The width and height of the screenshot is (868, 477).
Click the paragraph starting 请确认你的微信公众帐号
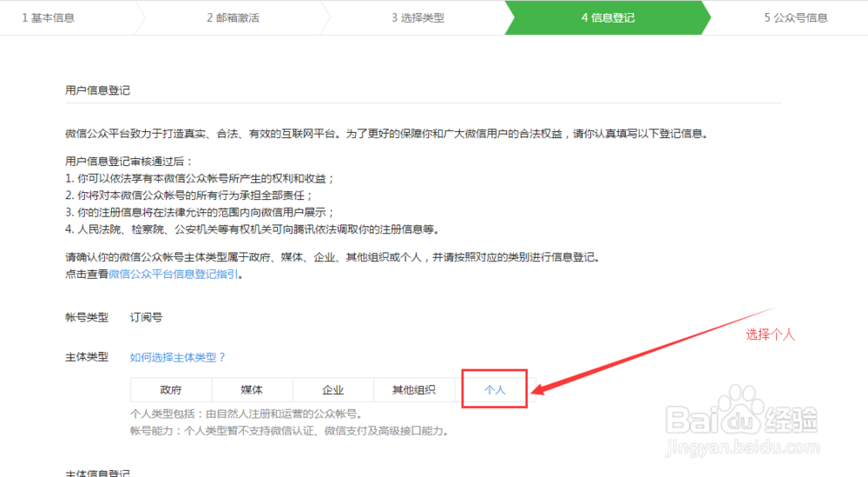(x=332, y=257)
